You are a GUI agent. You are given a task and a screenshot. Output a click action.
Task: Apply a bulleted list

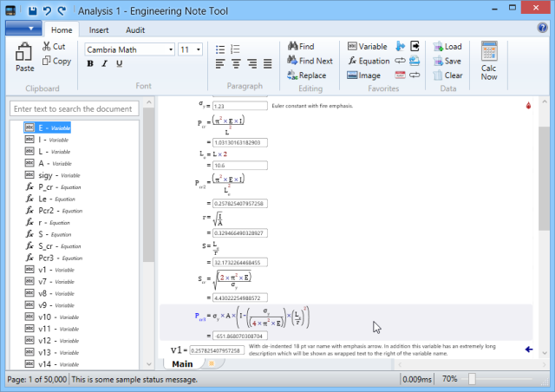[220, 49]
